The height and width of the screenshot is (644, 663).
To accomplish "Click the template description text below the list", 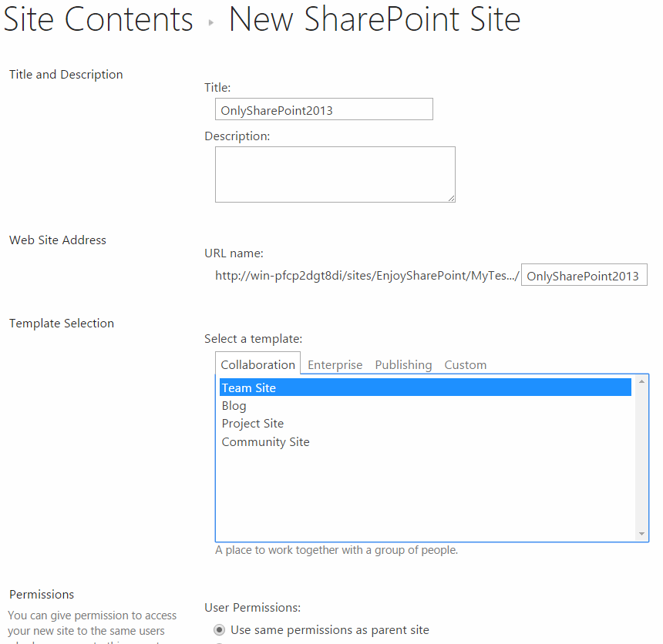I will (336, 550).
